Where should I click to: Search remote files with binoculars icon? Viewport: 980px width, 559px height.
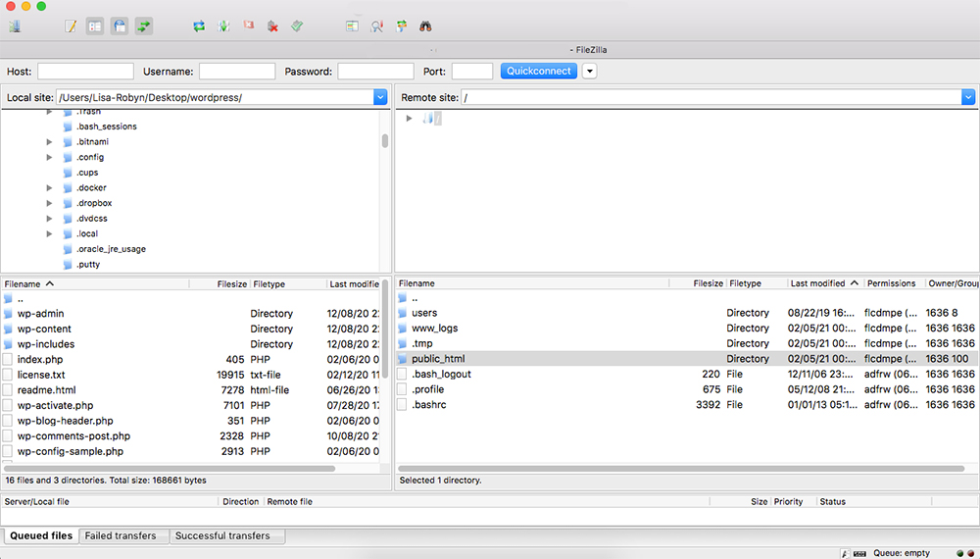(425, 26)
